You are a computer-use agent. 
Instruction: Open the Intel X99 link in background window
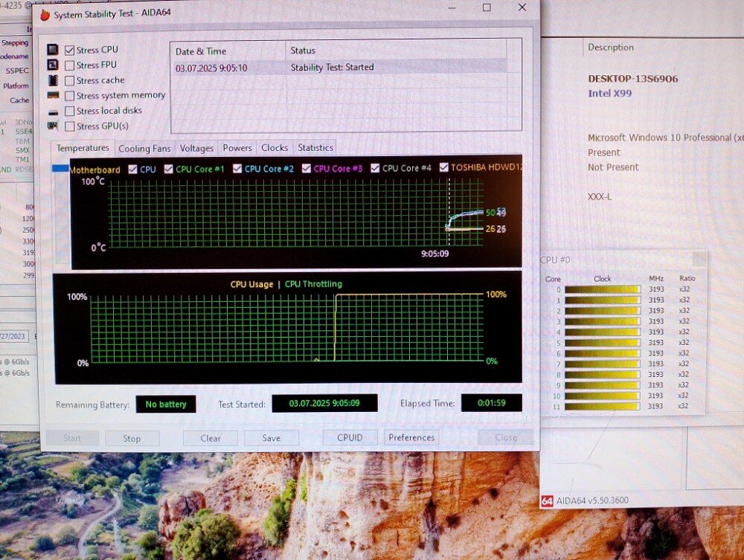point(610,94)
